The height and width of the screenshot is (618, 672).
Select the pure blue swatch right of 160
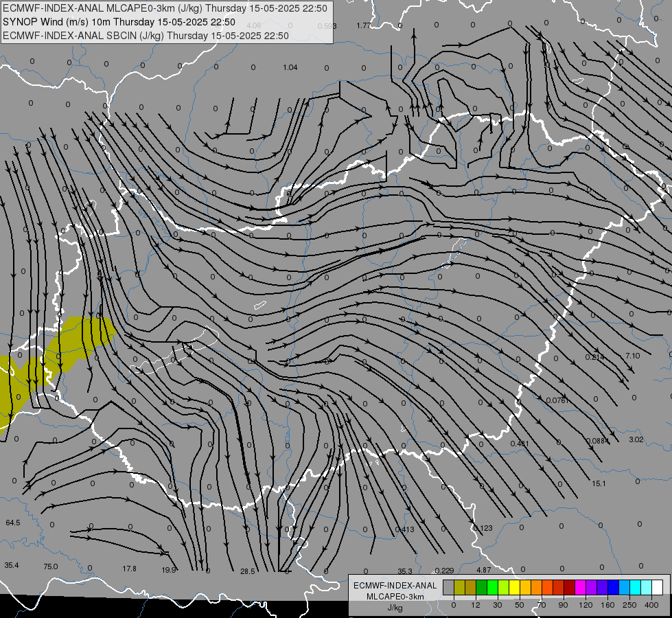point(613,587)
